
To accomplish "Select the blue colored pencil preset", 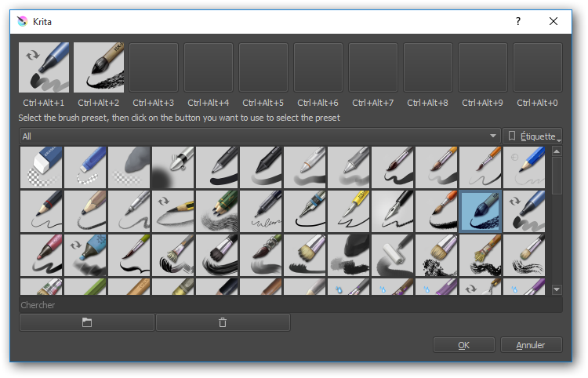I will pyautogui.click(x=524, y=167).
